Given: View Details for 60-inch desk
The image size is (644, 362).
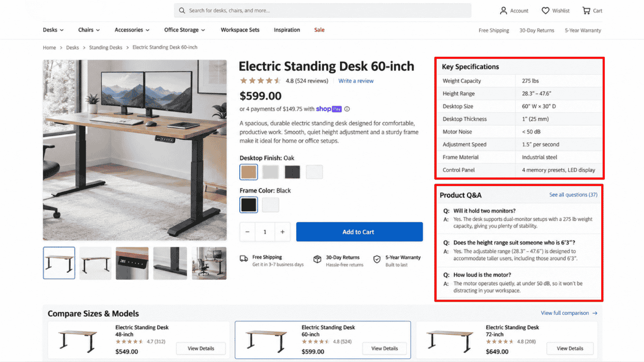Looking at the screenshot, I should 384,348.
